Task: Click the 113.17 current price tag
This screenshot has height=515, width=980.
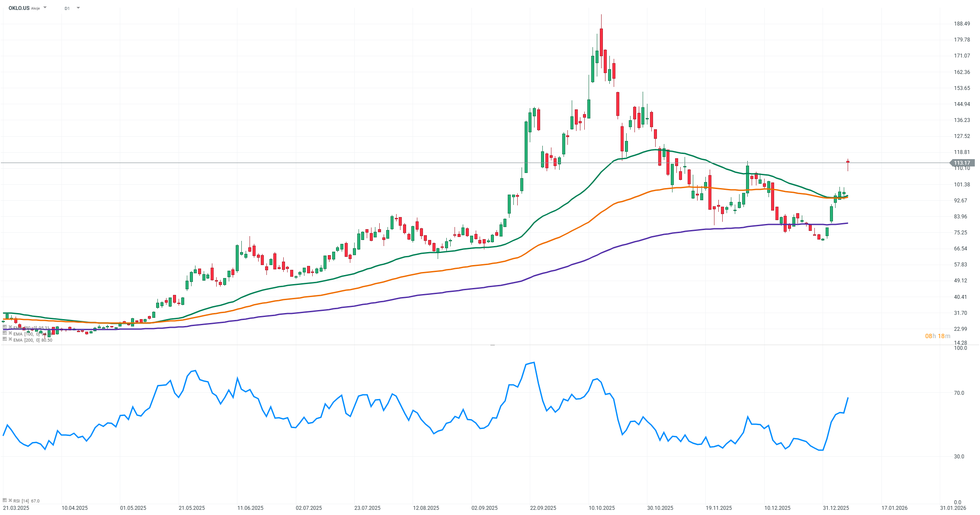Action: click(962, 163)
